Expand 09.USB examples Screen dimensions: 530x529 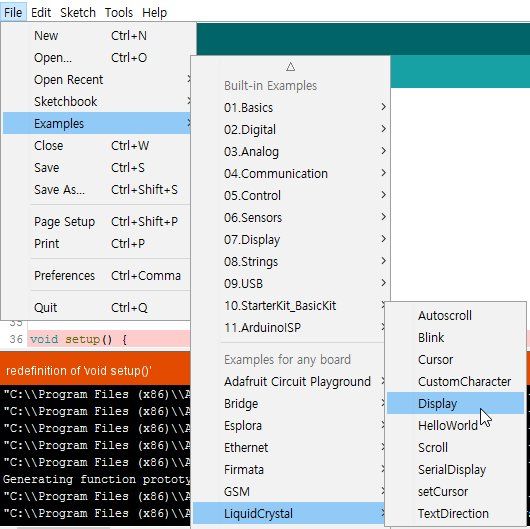click(291, 283)
